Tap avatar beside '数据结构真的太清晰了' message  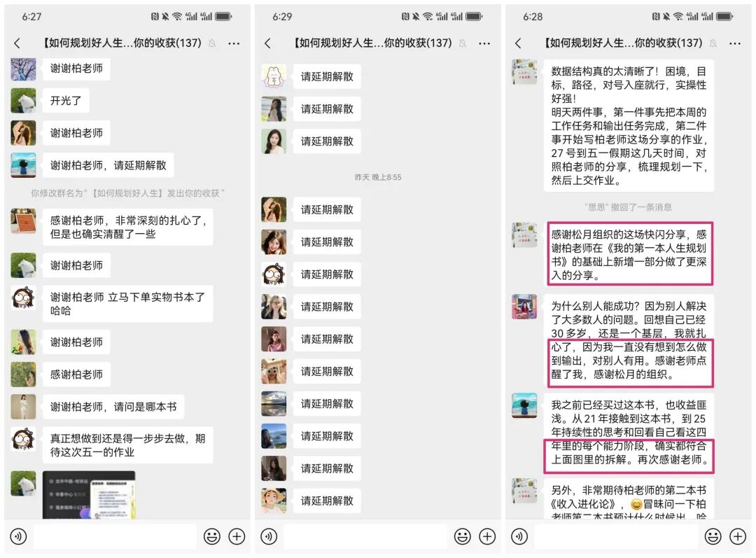pyautogui.click(x=524, y=72)
